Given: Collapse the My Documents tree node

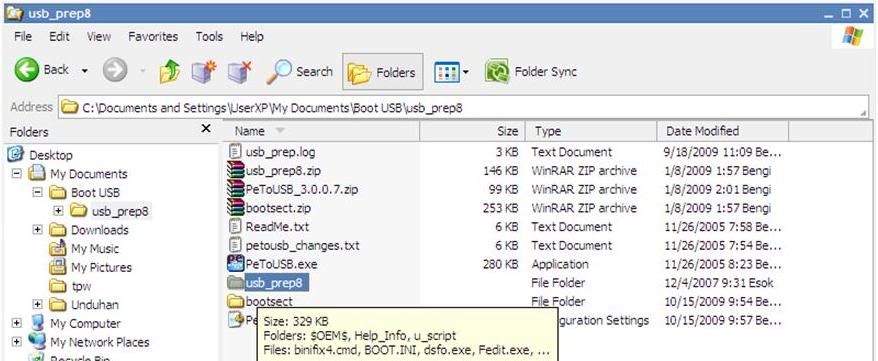Looking at the screenshot, I should coord(17,174).
